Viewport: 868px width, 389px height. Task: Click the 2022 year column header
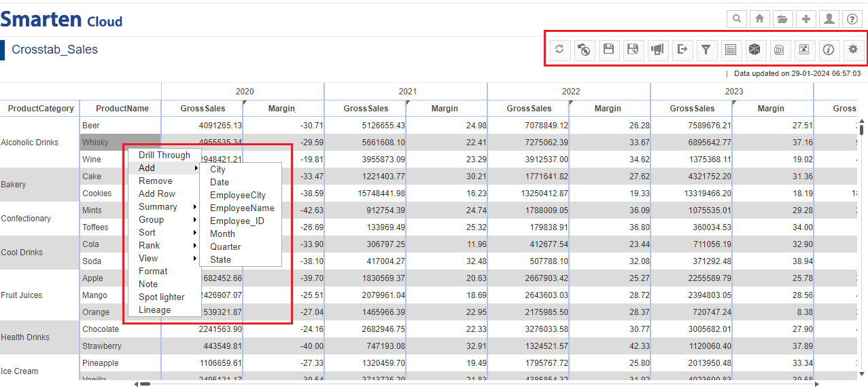[570, 91]
